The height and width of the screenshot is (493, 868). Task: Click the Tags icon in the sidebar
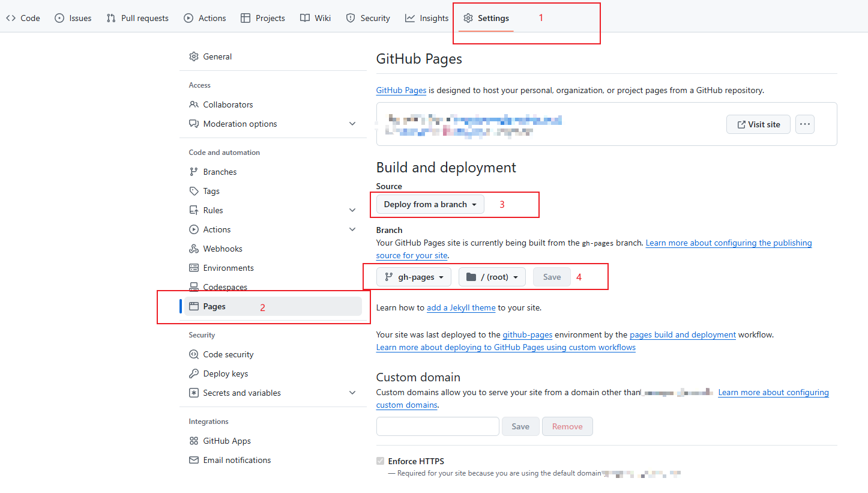(194, 191)
